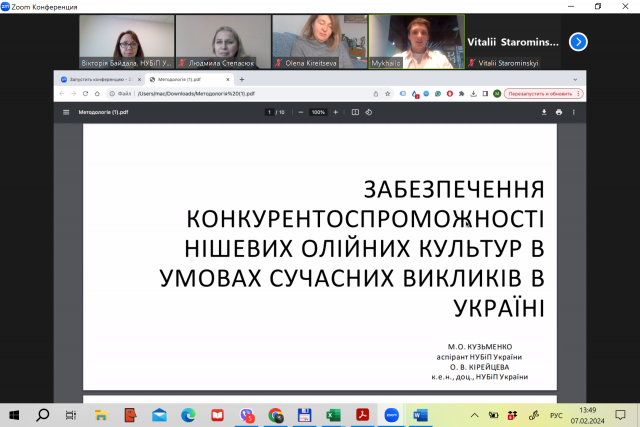Click the 'Файл' site info chip

[120, 93]
